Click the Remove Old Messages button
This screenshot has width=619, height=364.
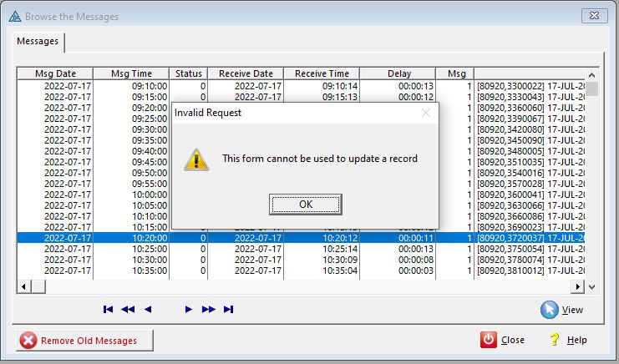click(x=88, y=340)
